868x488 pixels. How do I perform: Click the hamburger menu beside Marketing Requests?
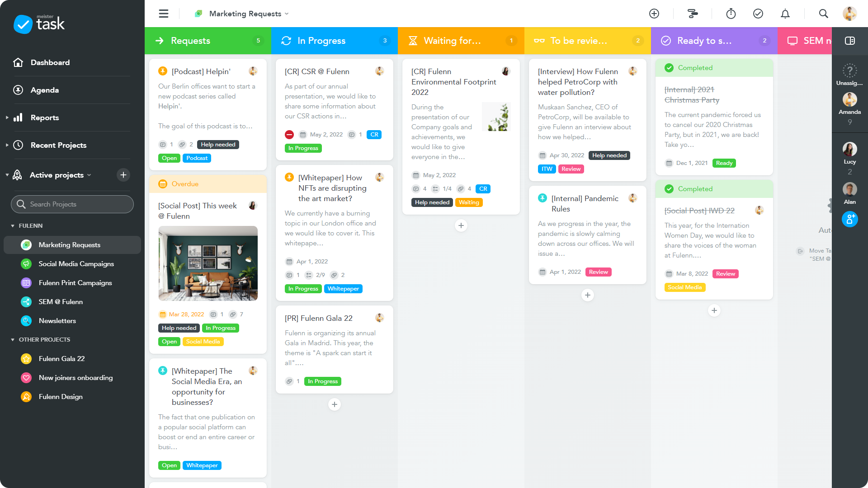click(x=163, y=14)
